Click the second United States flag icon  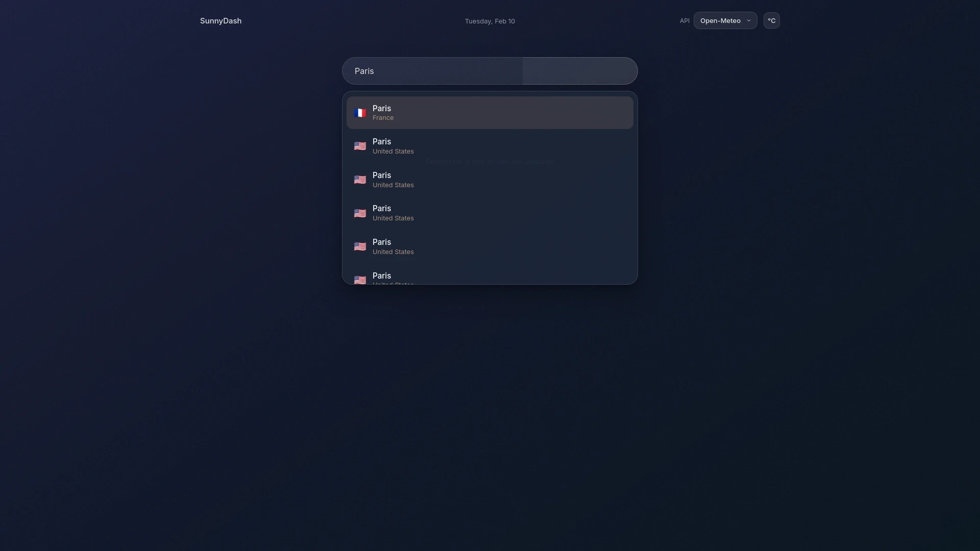pyautogui.click(x=360, y=180)
